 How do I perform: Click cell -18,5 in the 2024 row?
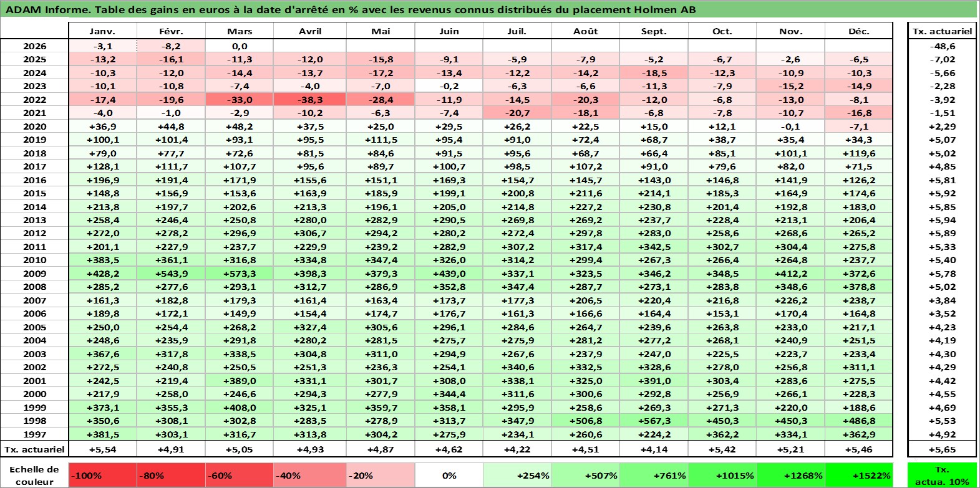pos(654,73)
